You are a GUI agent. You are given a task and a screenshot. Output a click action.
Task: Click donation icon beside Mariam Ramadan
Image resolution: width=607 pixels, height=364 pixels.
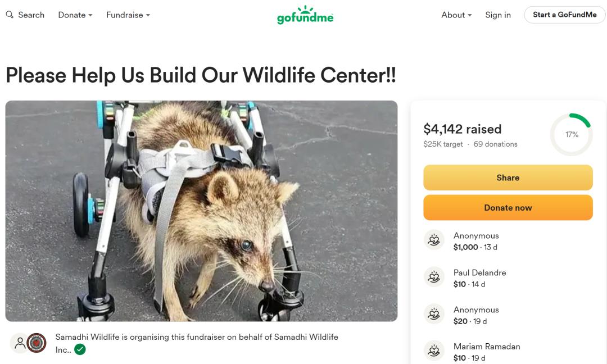click(433, 351)
